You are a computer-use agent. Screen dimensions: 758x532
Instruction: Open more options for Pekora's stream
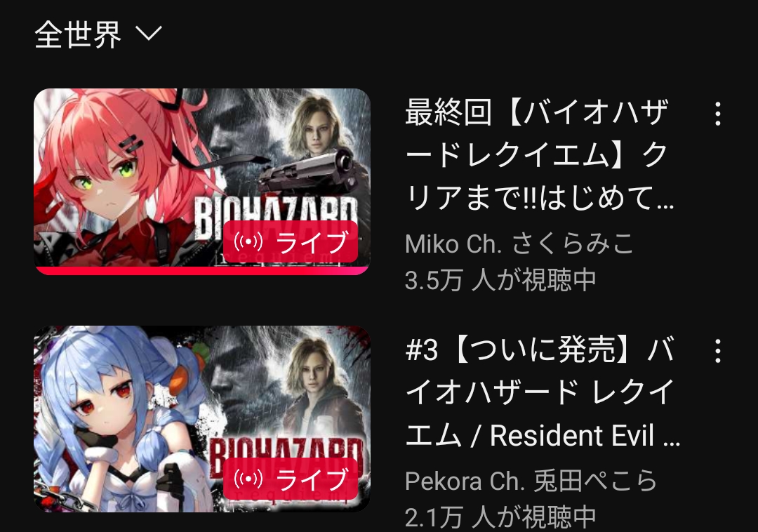pos(718,351)
